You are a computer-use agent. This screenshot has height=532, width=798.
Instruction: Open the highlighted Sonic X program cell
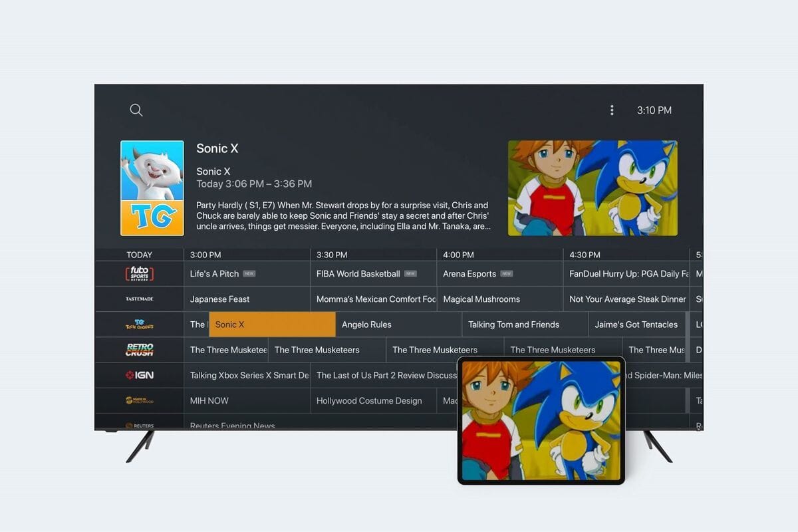(x=271, y=324)
